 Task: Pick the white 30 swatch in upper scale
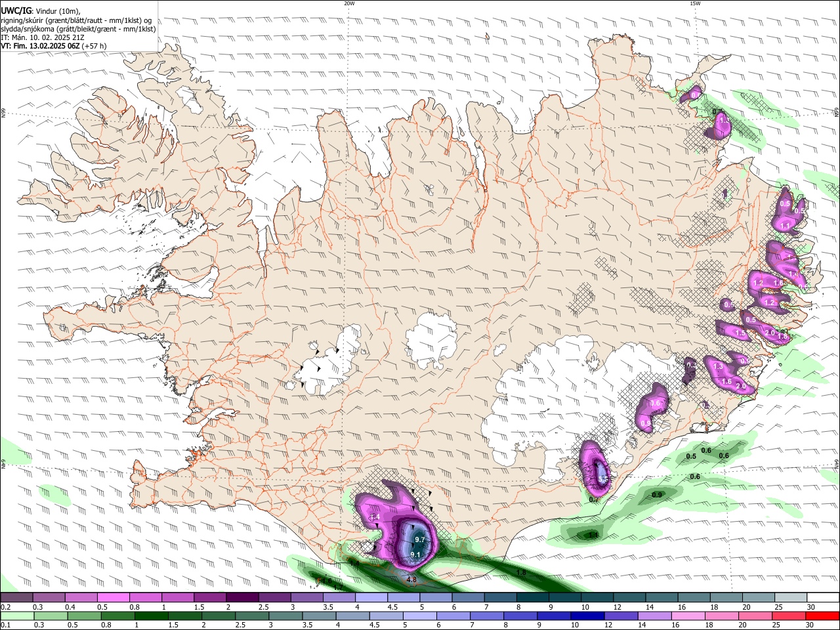point(824,598)
